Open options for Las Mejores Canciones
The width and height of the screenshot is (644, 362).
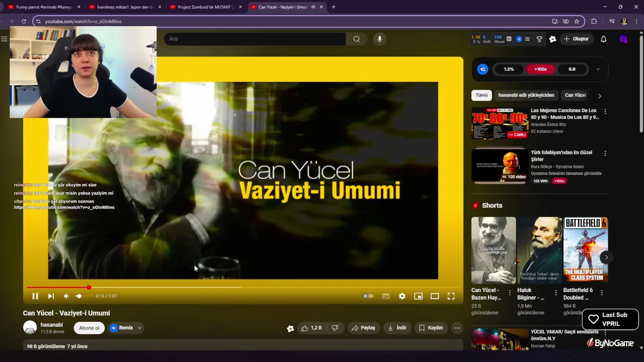pyautogui.click(x=605, y=111)
